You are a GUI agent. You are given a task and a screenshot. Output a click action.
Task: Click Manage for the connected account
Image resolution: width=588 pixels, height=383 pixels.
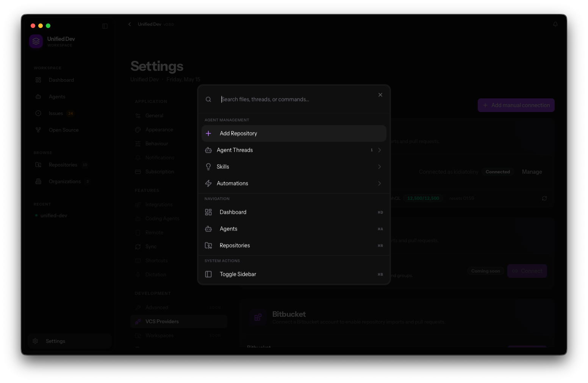click(x=532, y=172)
